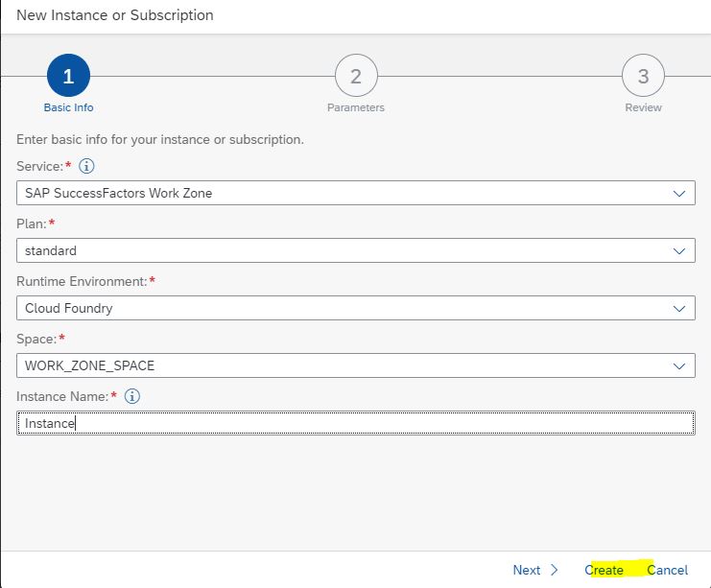Open the Space dropdown arrow
The height and width of the screenshot is (588, 711).
678,366
